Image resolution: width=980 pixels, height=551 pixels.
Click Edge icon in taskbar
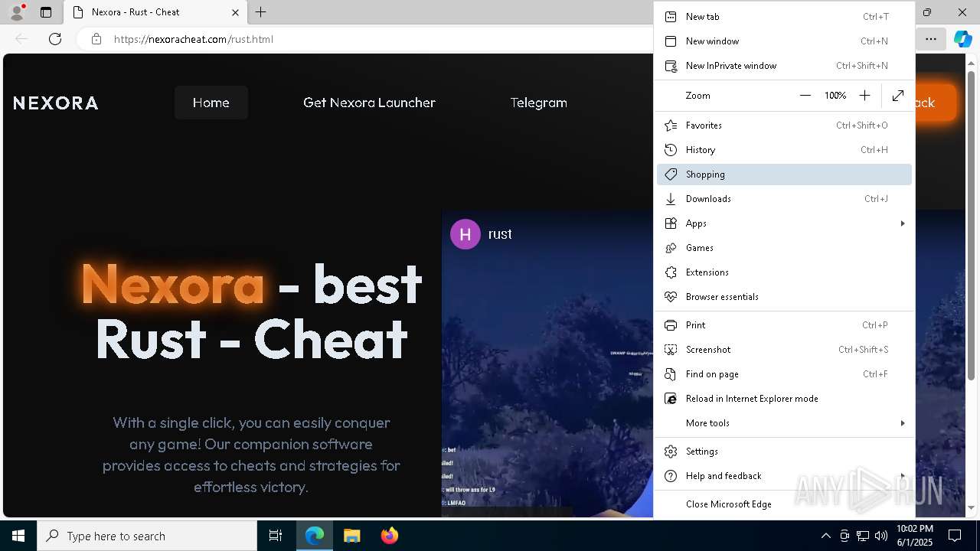315,536
